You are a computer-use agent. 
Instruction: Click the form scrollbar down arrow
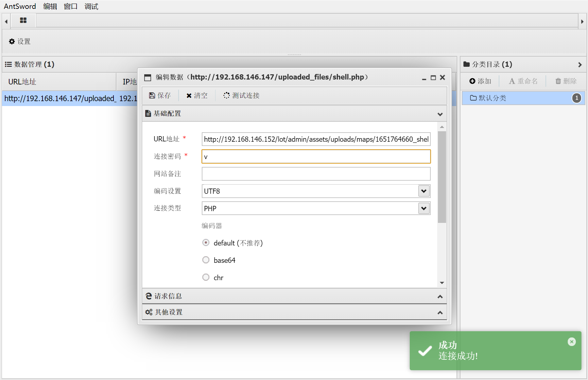click(x=442, y=283)
